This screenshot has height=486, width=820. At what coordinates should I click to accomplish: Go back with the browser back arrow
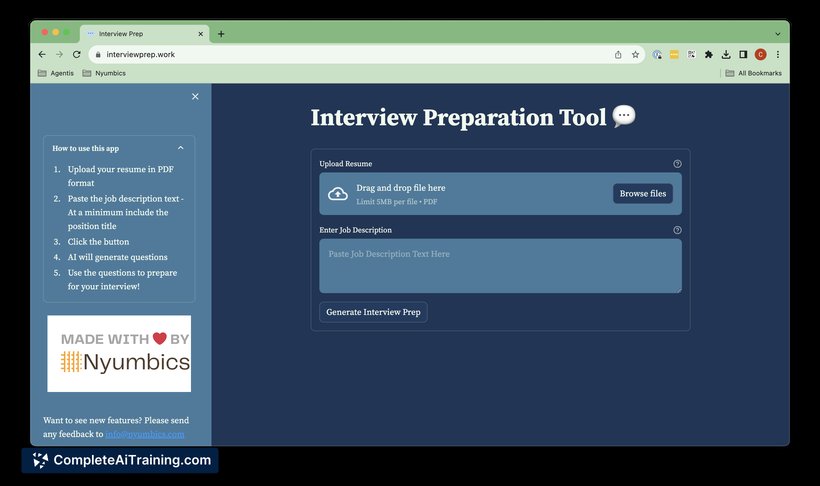pyautogui.click(x=42, y=54)
